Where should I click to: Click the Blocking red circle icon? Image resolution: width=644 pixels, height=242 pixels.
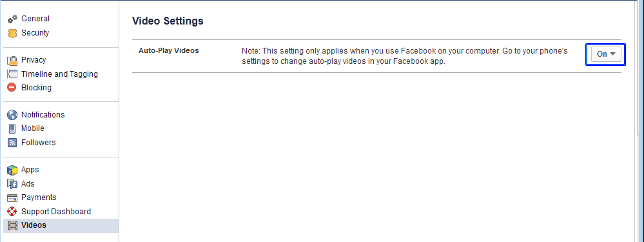12,88
